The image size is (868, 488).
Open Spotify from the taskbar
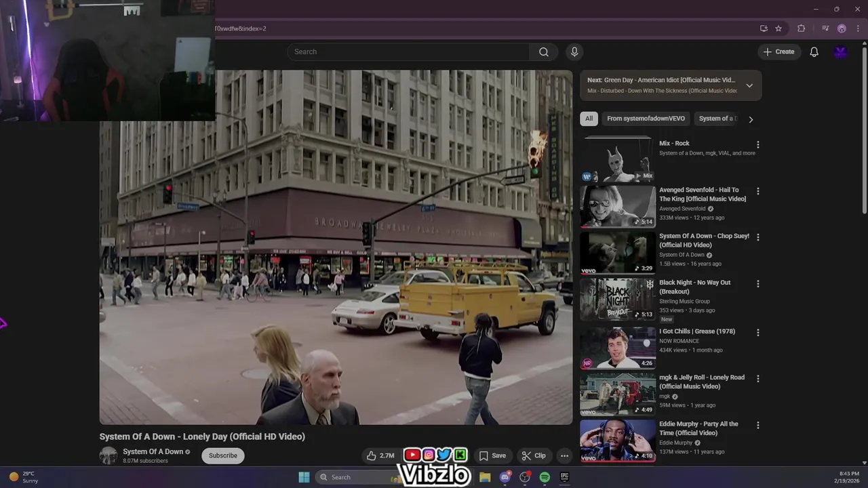545,477
